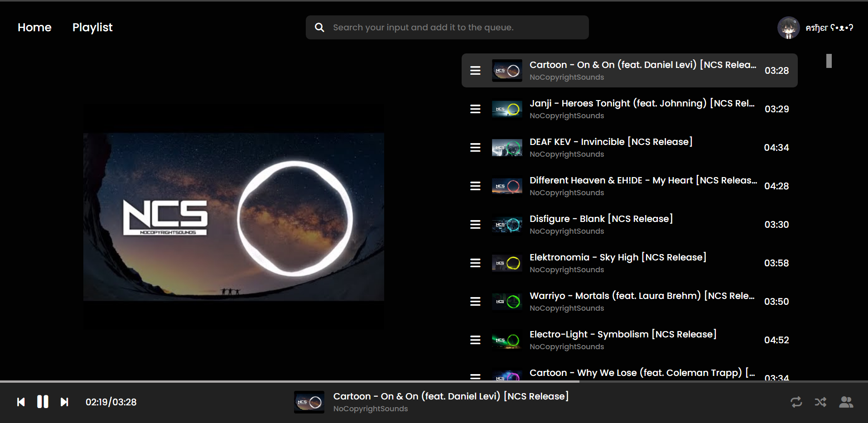Click the profile username label

829,28
